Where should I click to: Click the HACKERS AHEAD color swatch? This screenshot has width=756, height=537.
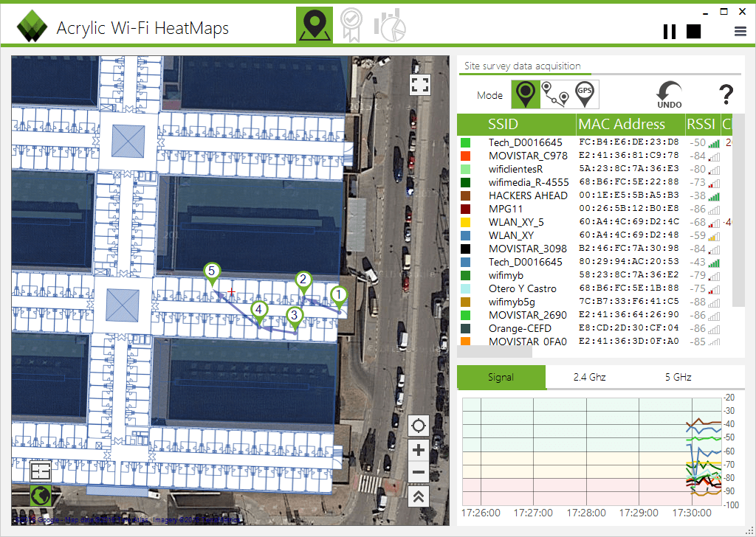coord(465,195)
